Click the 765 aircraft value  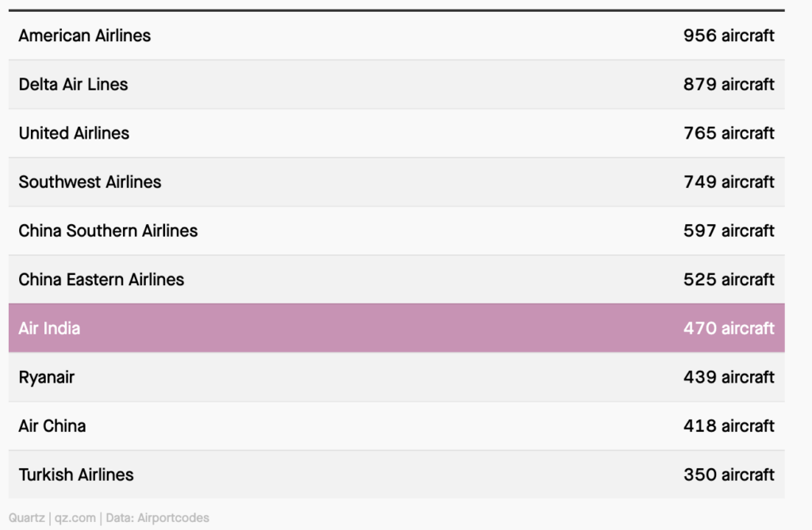click(729, 133)
